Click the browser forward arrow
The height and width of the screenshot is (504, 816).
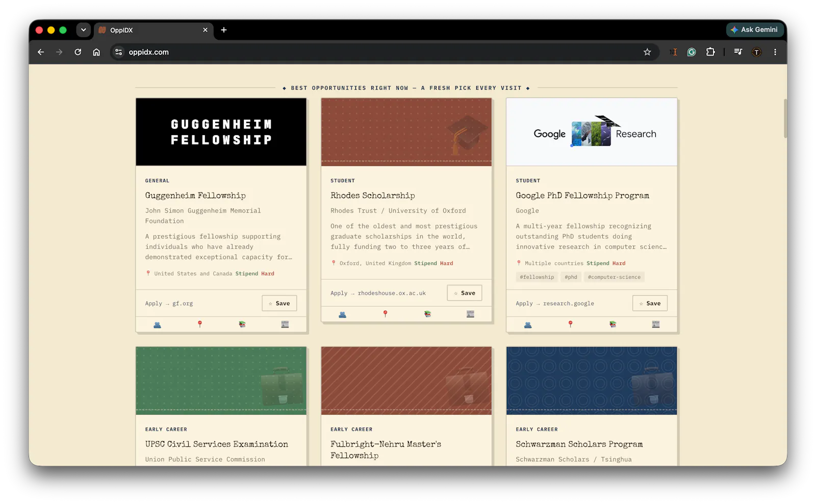(59, 52)
